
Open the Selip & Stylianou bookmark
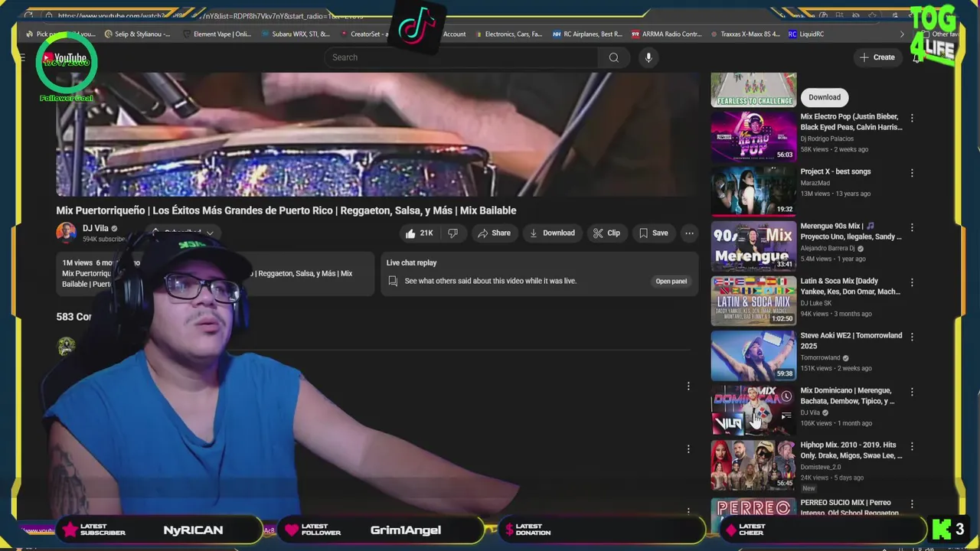137,34
